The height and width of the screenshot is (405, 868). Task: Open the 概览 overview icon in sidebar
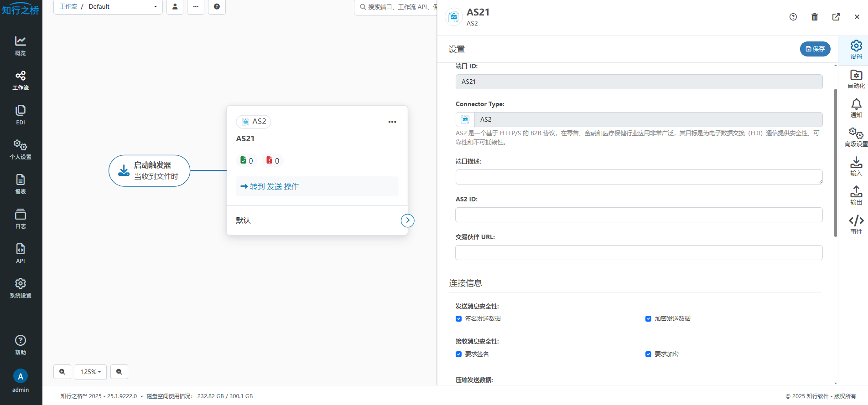click(x=21, y=46)
